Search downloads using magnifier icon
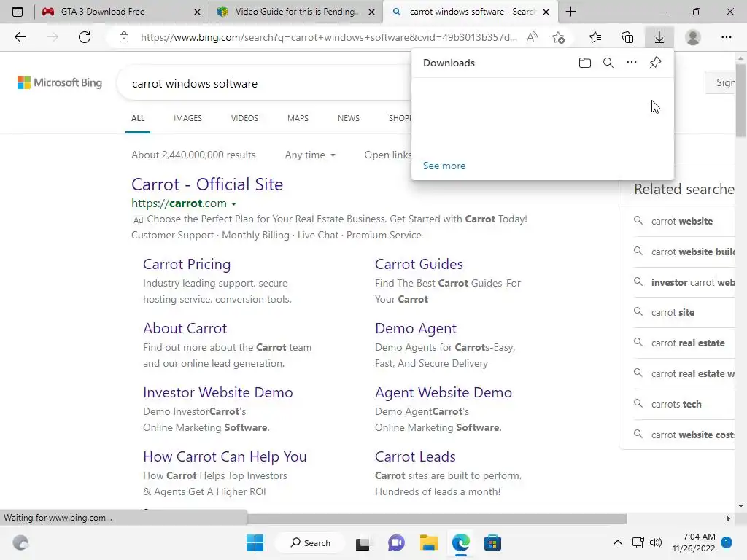 (x=608, y=63)
